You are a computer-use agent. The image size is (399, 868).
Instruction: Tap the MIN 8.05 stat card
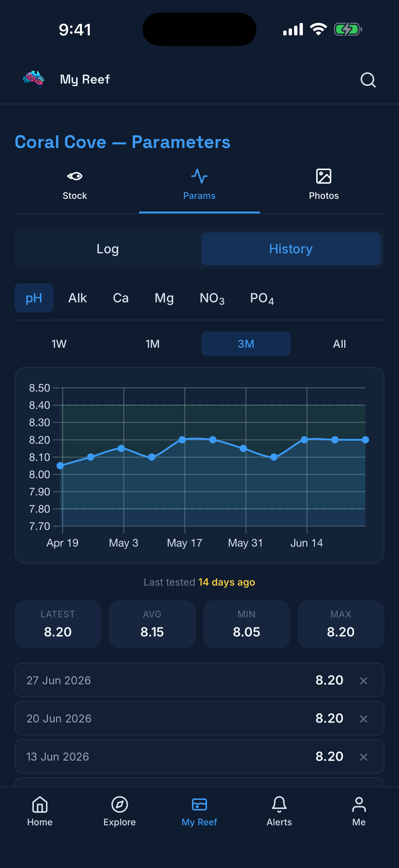(247, 624)
